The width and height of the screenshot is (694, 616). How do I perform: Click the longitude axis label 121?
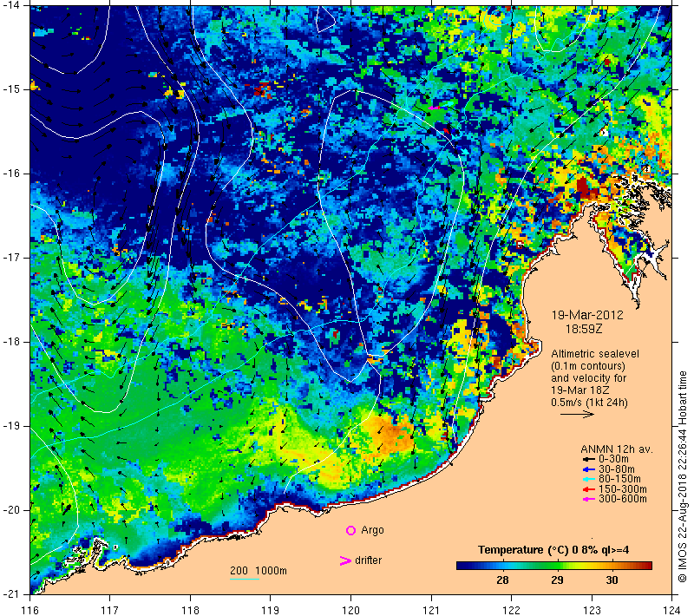point(431,610)
